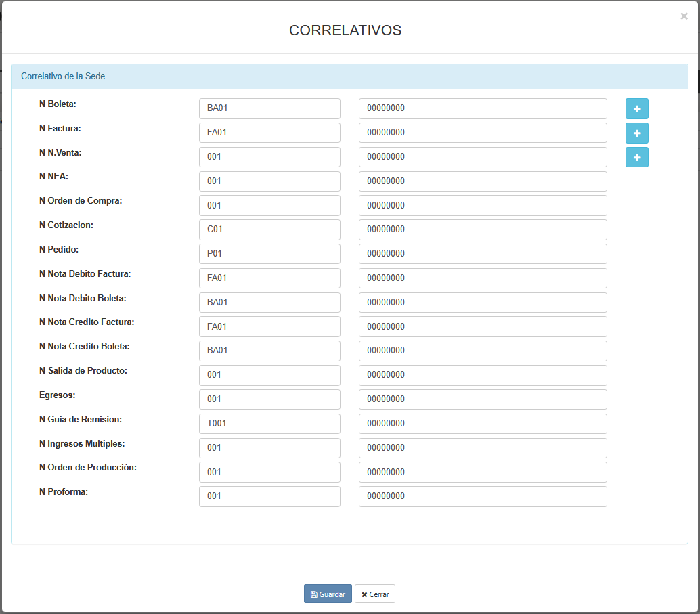Focus the N Orden de Compra number field
This screenshot has height=614, width=700.
point(483,205)
